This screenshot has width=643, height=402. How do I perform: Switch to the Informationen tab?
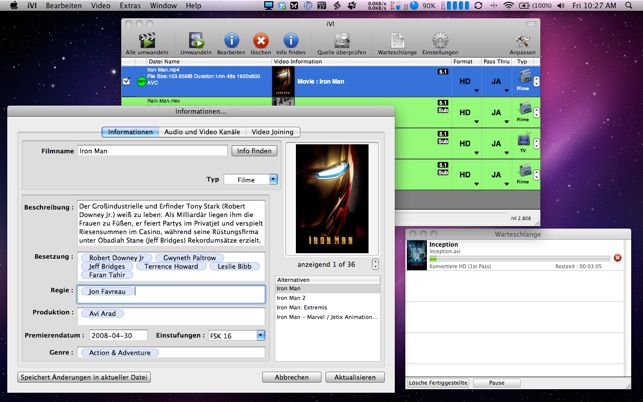tap(130, 132)
